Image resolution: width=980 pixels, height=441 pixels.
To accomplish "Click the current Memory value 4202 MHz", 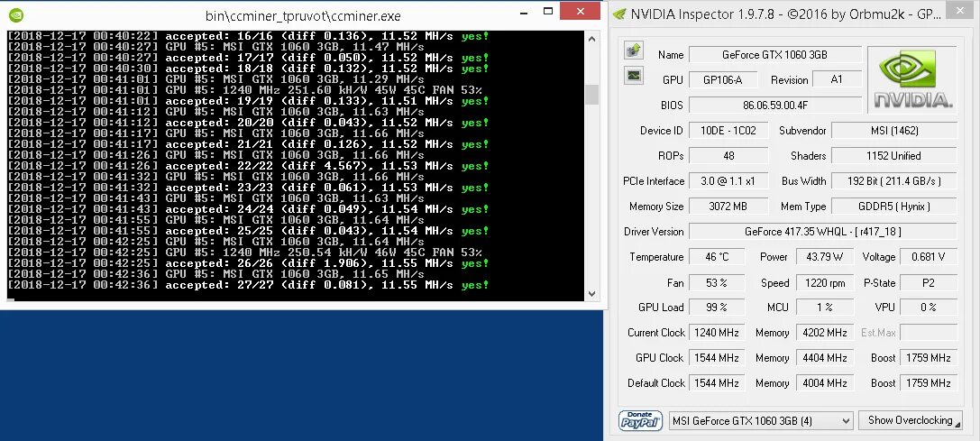I will tap(825, 333).
